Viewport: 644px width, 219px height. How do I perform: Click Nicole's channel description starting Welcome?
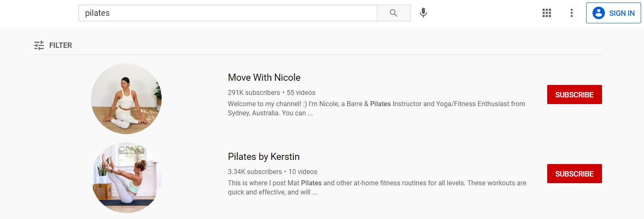[376, 108]
